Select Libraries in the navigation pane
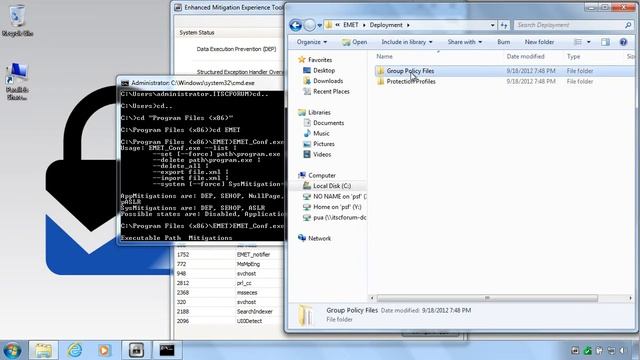Image resolution: width=640 pixels, height=360 pixels. point(319,113)
